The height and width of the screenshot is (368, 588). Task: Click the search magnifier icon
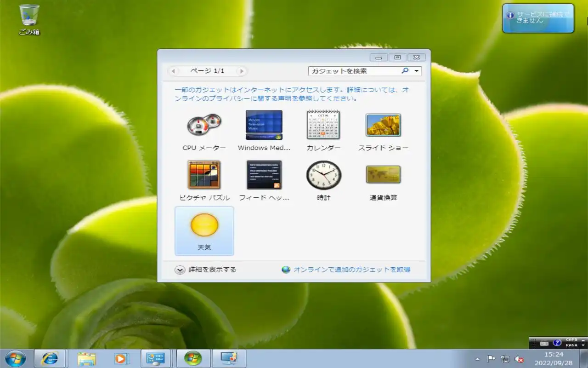[405, 71]
